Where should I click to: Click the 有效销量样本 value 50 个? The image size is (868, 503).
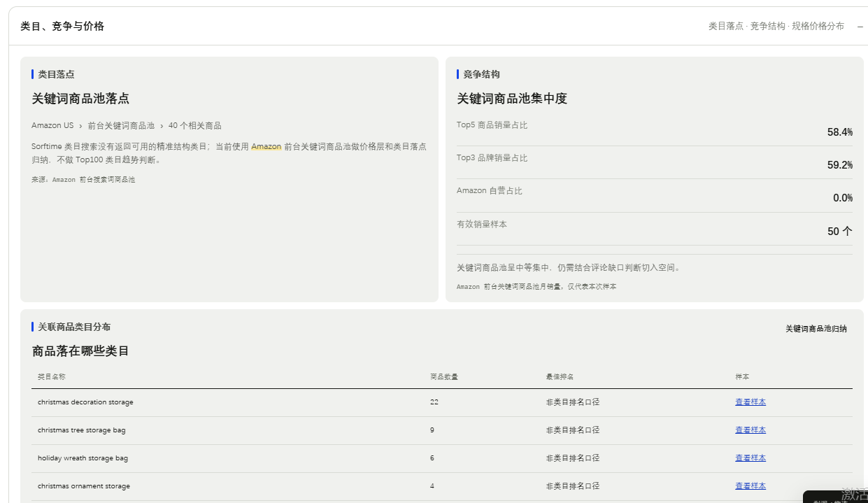(840, 232)
